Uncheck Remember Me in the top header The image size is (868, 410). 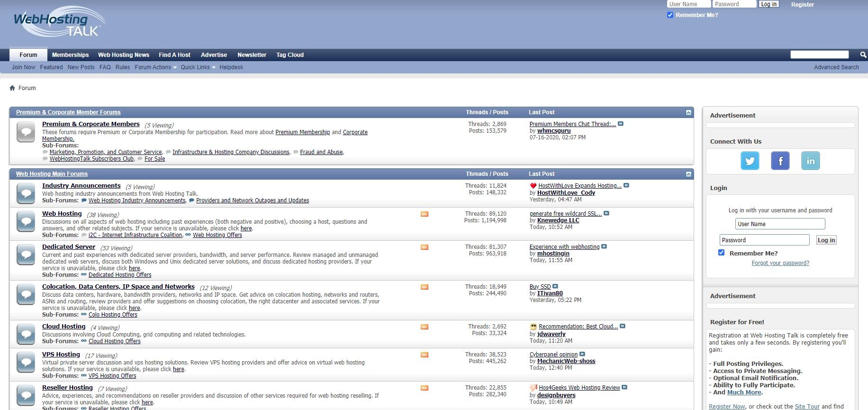[x=670, y=15]
